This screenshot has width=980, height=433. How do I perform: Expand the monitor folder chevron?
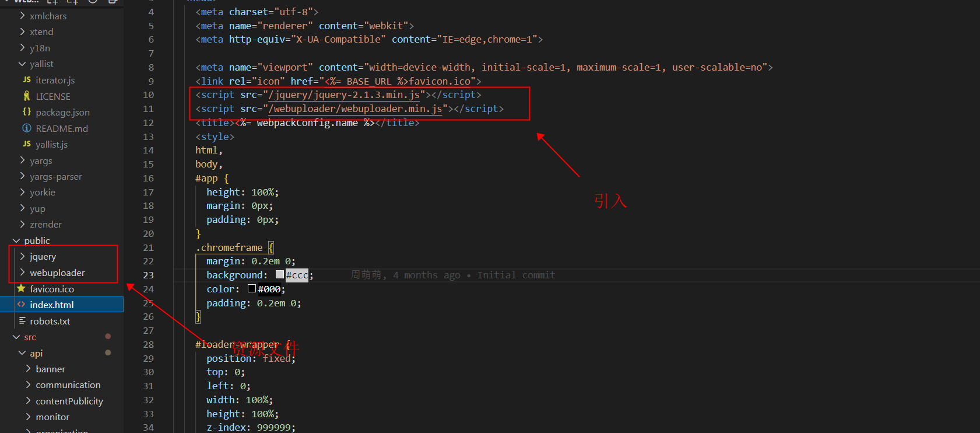click(28, 417)
